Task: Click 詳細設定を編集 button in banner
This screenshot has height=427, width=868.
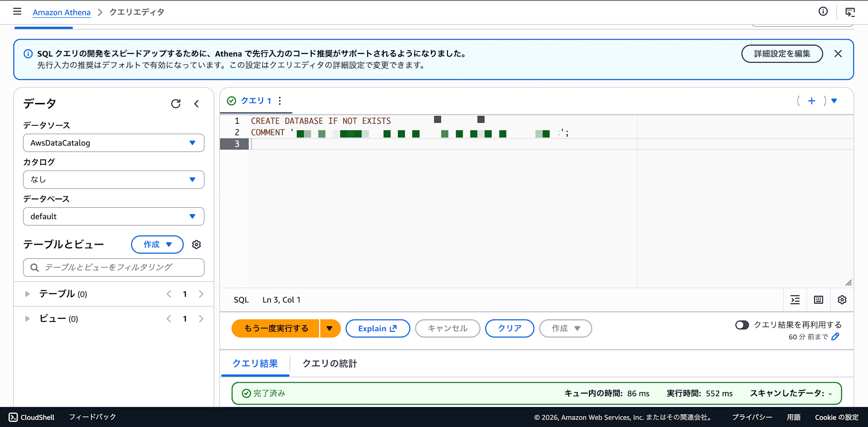Action: (782, 54)
